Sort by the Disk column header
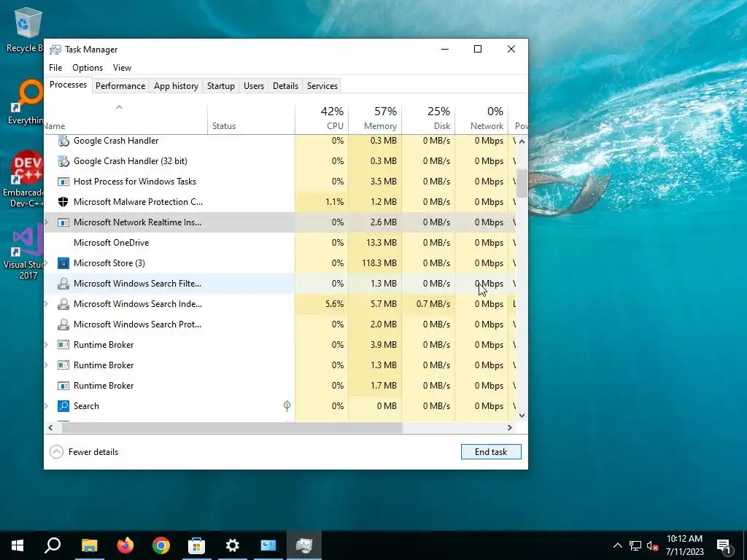 (x=428, y=118)
